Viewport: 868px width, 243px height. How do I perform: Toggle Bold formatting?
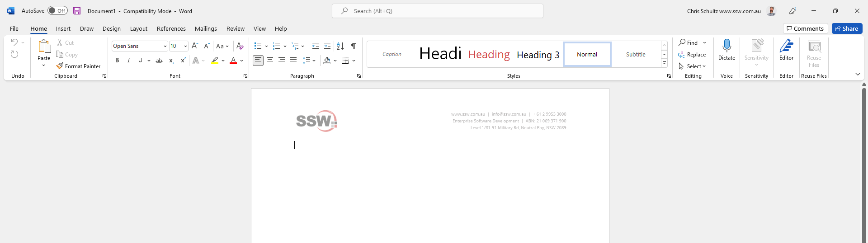117,61
